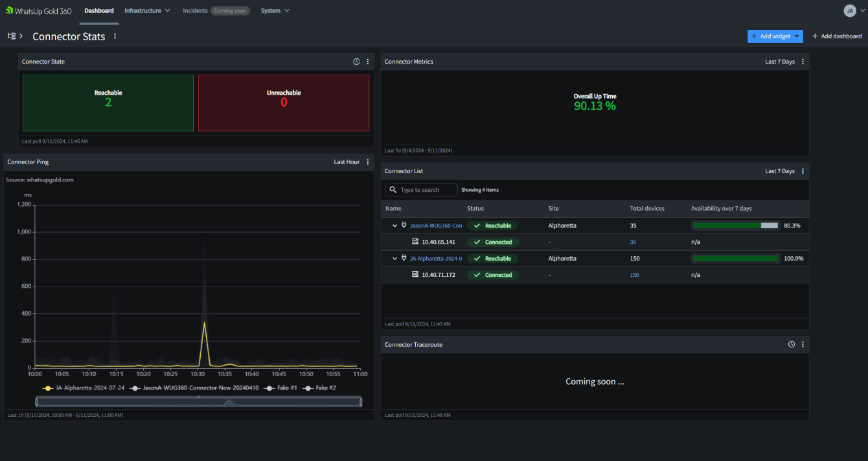Open the JasonA-WUG360-Con connector link
This screenshot has height=461, width=868.
click(436, 226)
